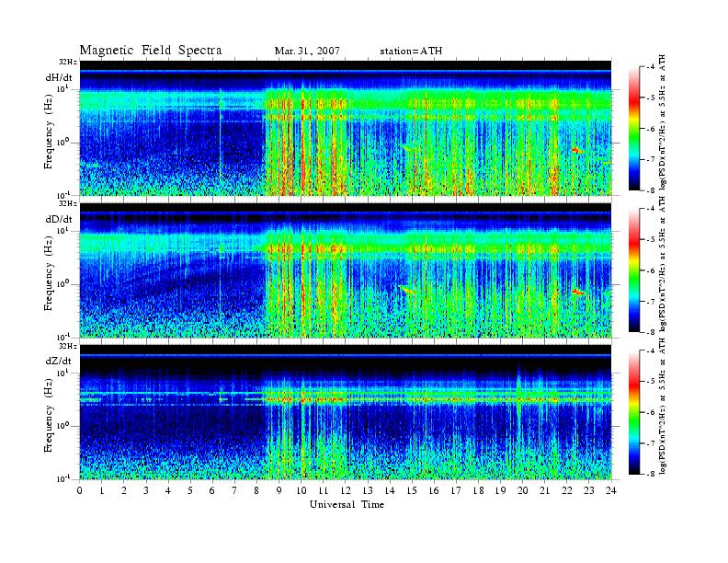Screen dimensions: 728x563
Task: Click the '-8' tick on the dZ/dt color bar
Action: tap(650, 474)
